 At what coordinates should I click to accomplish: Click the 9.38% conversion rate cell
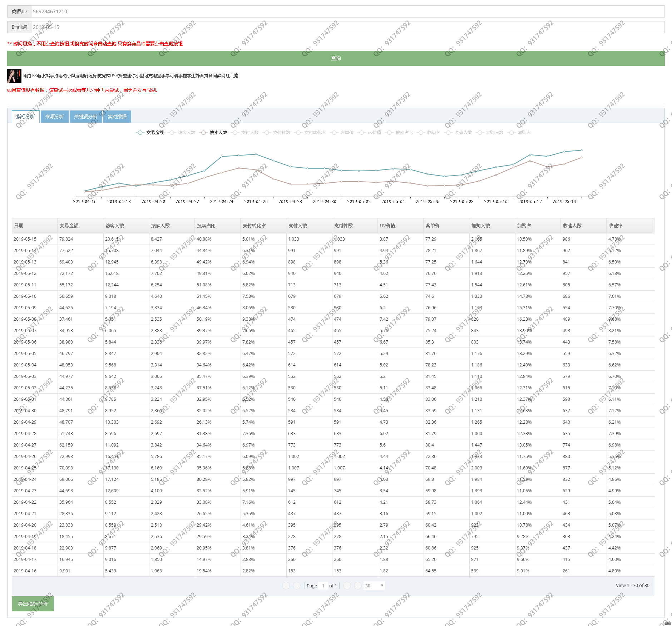click(263, 319)
